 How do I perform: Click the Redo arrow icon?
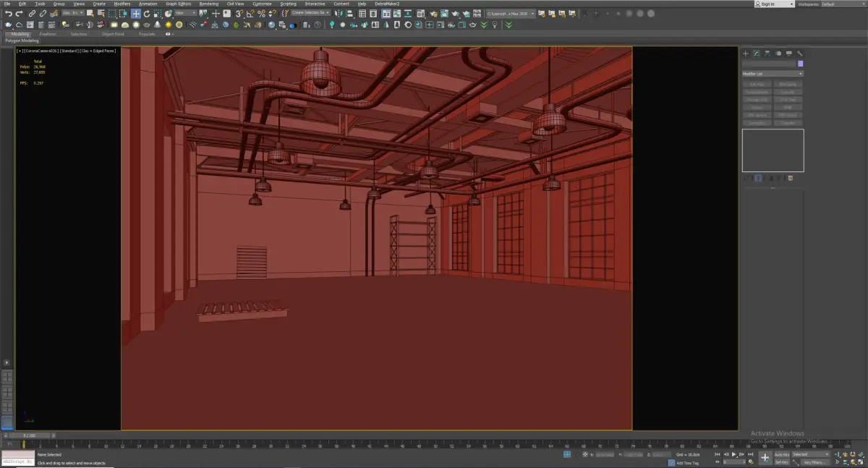pyautogui.click(x=19, y=13)
